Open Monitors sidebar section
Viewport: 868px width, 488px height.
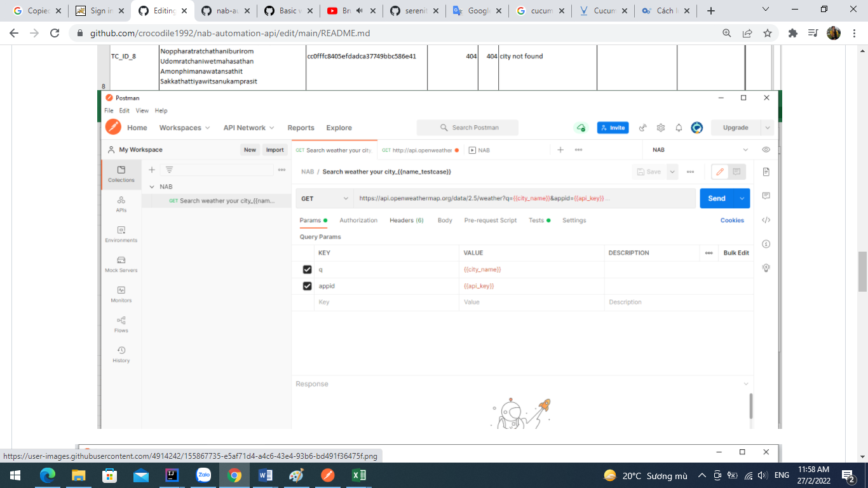coord(121,294)
